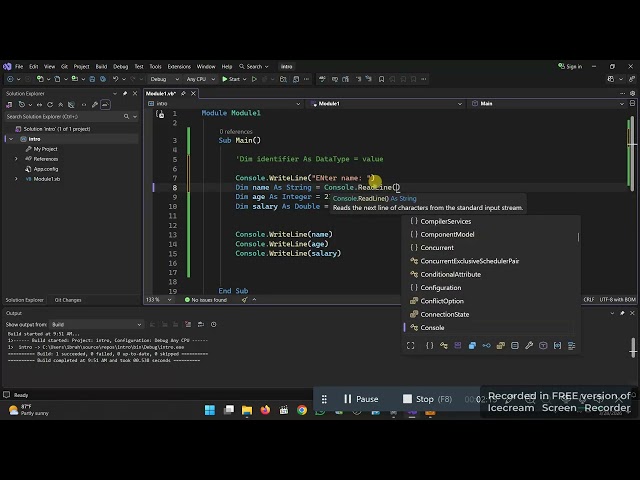Toggle namespaces filter in IntelliSense list

(x=429, y=346)
